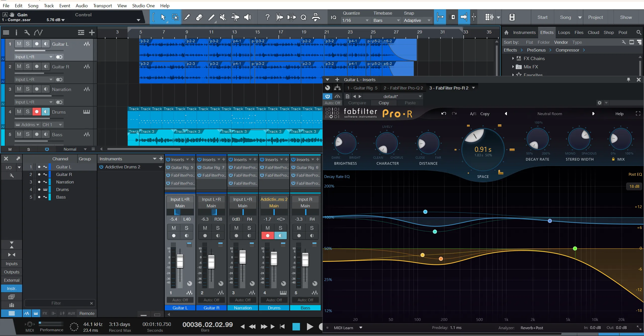This screenshot has width=644, height=336.
Task: Open track inspector info icon
Action: 16,32
